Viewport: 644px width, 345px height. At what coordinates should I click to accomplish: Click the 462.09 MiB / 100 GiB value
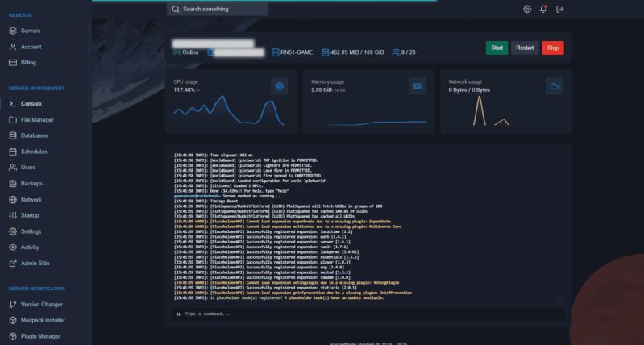(357, 52)
